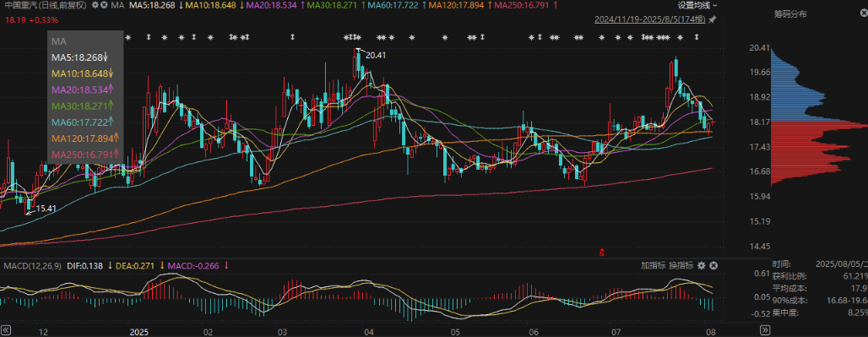Click the 获利比例 row in chip stats
This screenshot has width=868, height=337.
point(820,276)
